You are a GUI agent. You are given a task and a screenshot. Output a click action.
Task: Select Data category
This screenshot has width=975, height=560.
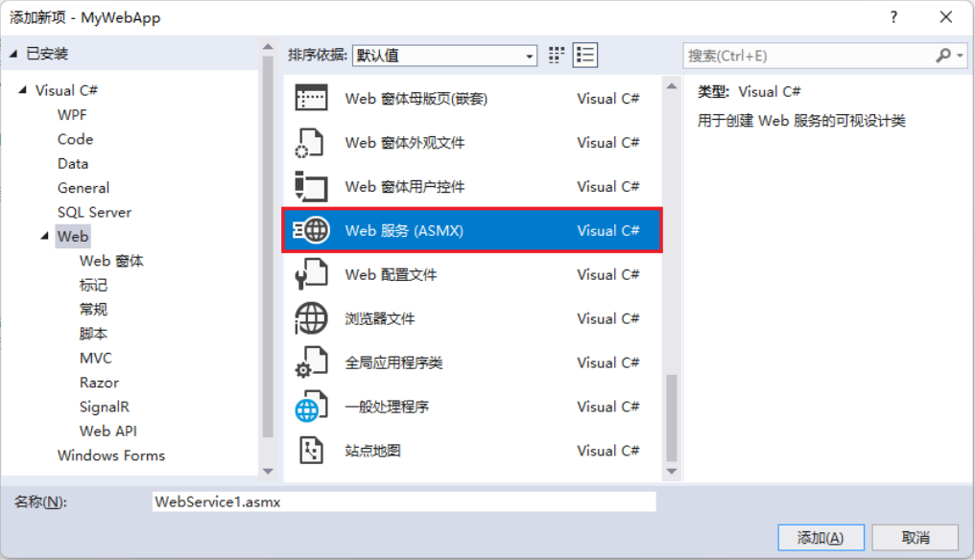point(73,163)
